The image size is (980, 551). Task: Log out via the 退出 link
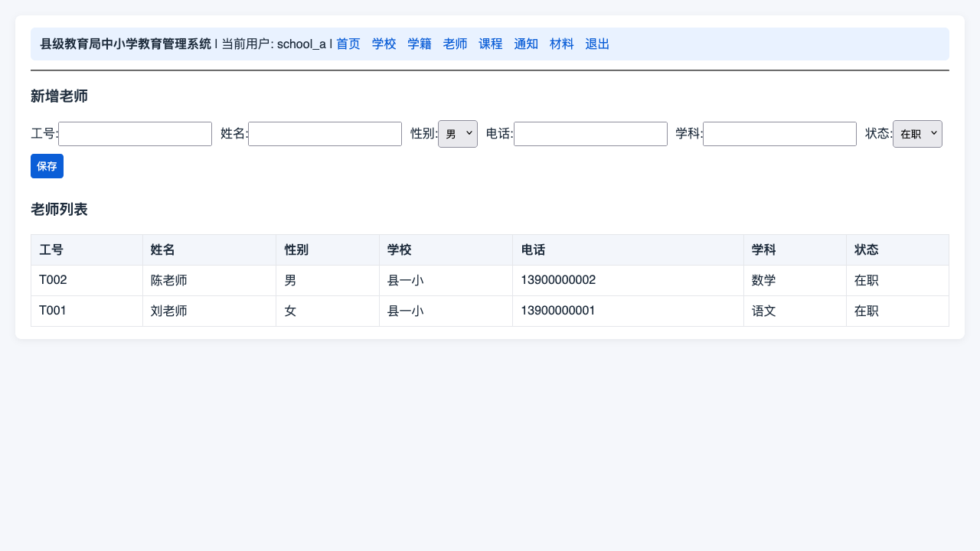click(597, 44)
